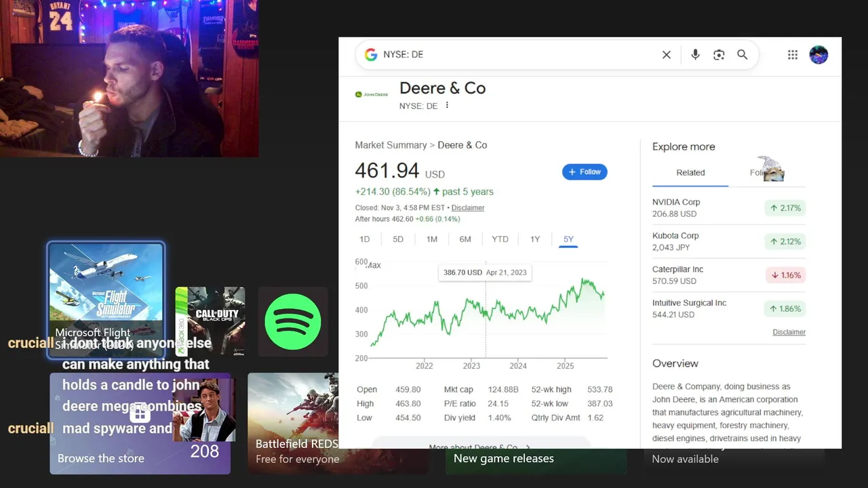Open the Disclaimer link under related stocks

789,332
